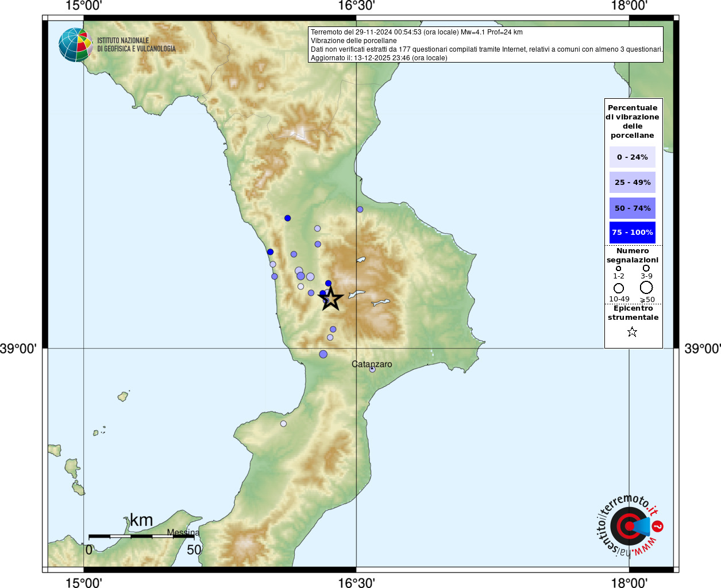Click the 'Istituto Nazionale di Geofisica e Vulcanologia' text
721x588 pixels.
[136, 45]
